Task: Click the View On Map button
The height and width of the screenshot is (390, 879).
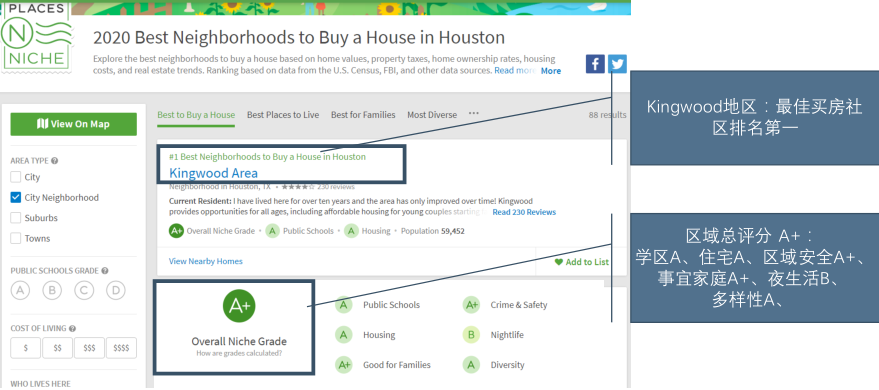Action: 73,124
